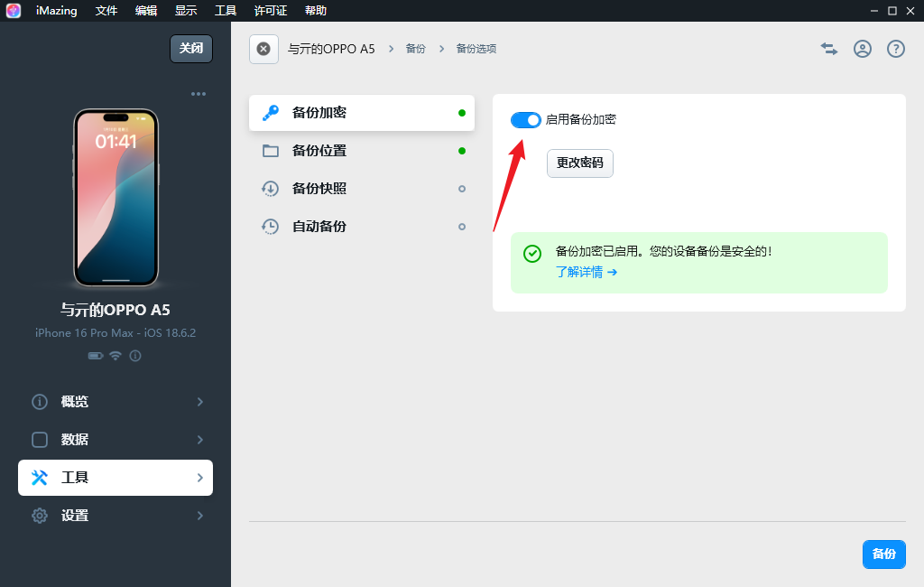
Task: Select the 备份加密 tab
Action: coord(362,113)
